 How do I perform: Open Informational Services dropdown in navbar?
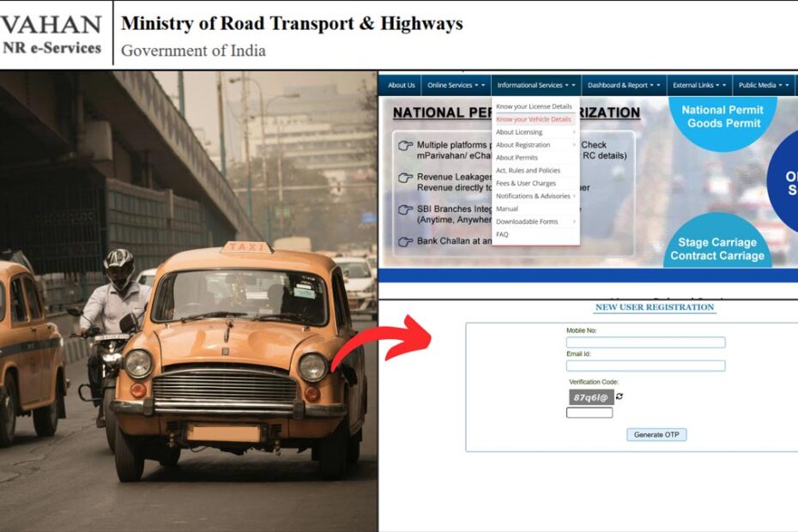536,86
